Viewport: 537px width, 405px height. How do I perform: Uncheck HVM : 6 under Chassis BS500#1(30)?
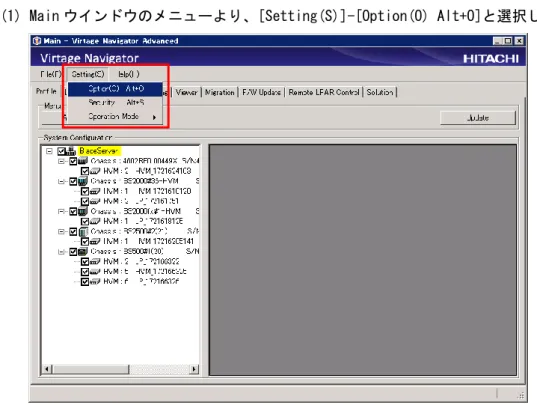click(x=85, y=282)
